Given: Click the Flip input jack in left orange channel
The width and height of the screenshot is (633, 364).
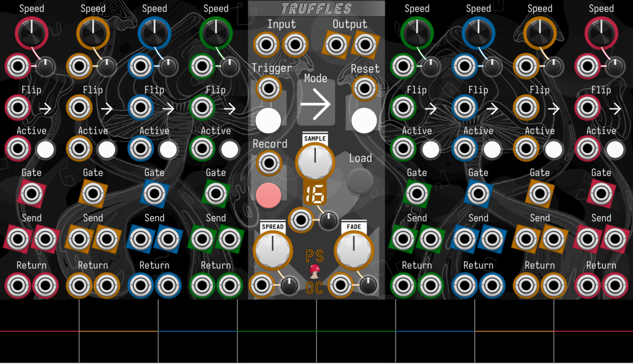Looking at the screenshot, I should tap(79, 107).
